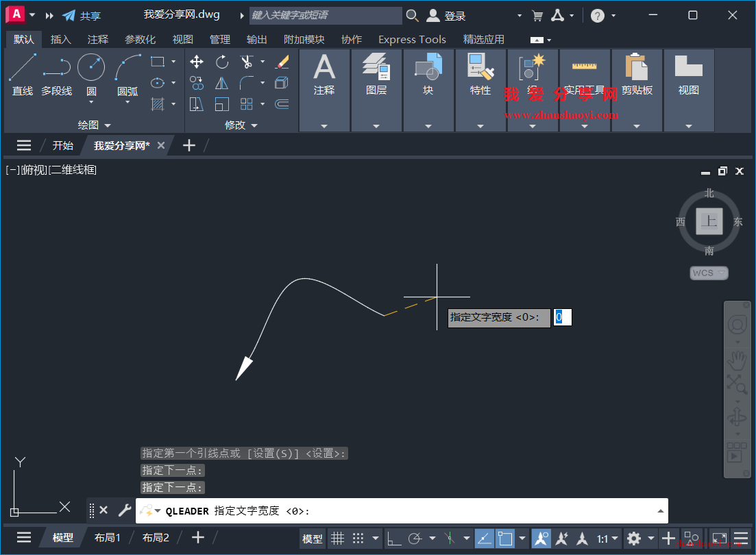The height and width of the screenshot is (555, 756).
Task: Open the Clipboard (剪贴板) panel
Action: point(637,90)
